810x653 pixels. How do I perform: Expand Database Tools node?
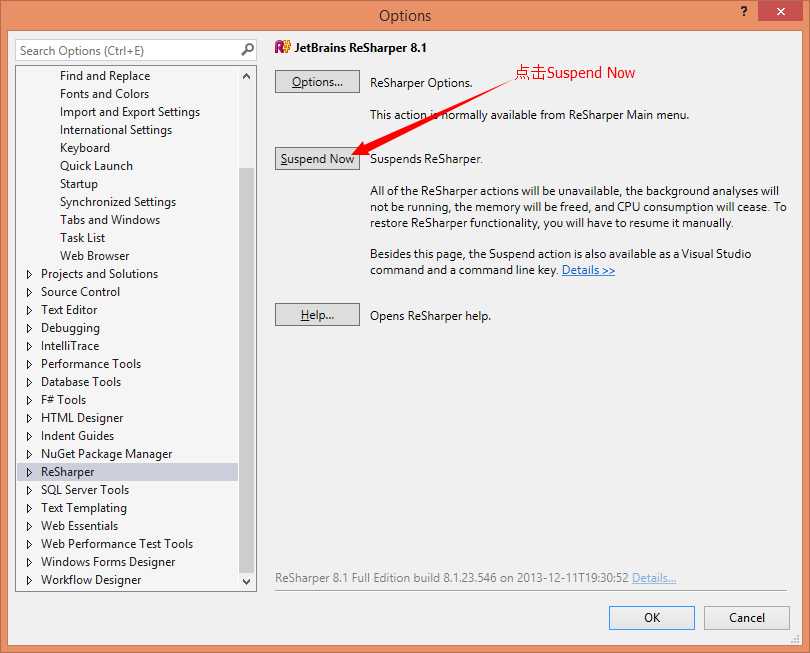point(29,382)
